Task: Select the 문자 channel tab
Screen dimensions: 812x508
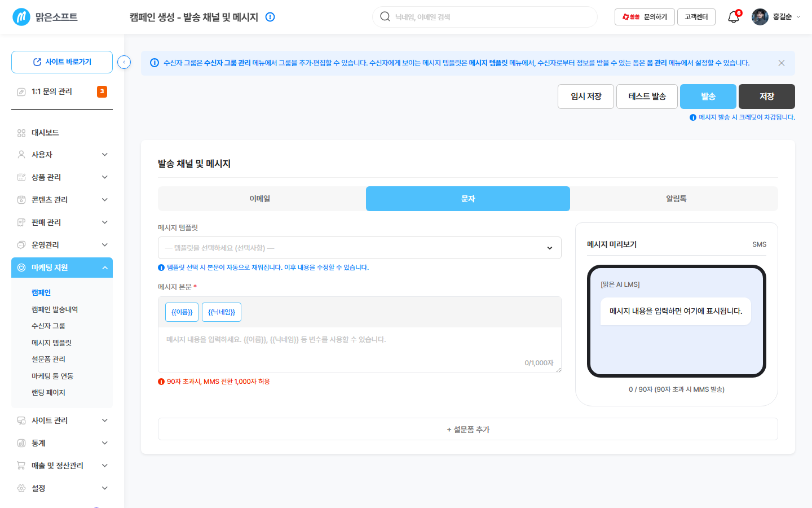Action: click(x=468, y=199)
